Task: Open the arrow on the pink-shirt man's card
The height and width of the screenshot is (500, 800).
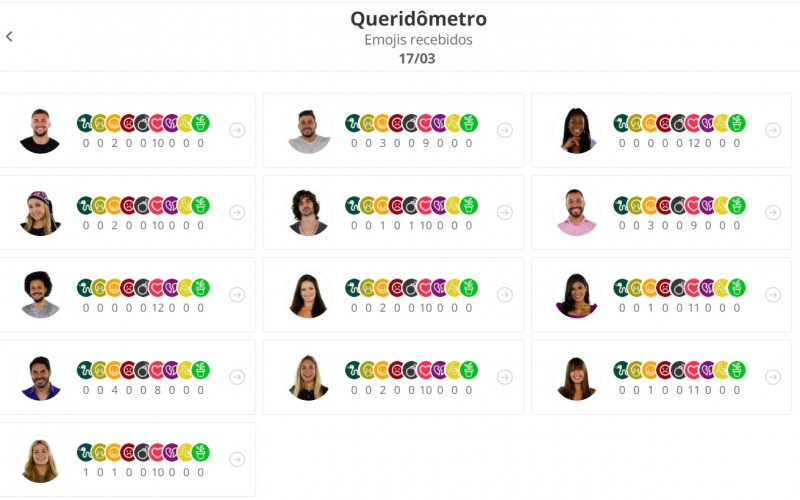Action: click(x=773, y=212)
